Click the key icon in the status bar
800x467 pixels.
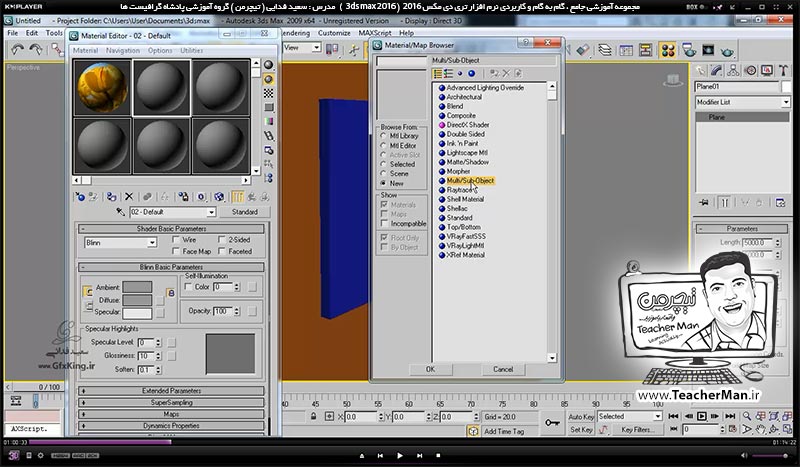pos(552,423)
